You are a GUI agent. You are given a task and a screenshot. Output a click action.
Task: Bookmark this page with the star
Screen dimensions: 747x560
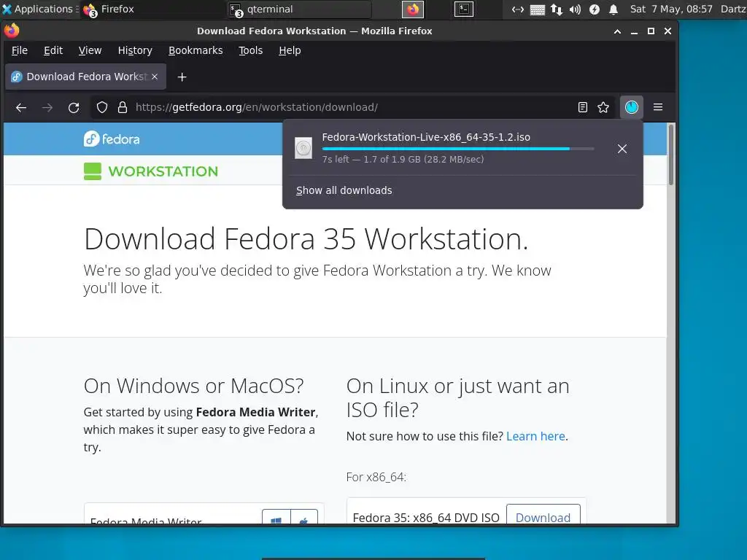click(x=603, y=108)
